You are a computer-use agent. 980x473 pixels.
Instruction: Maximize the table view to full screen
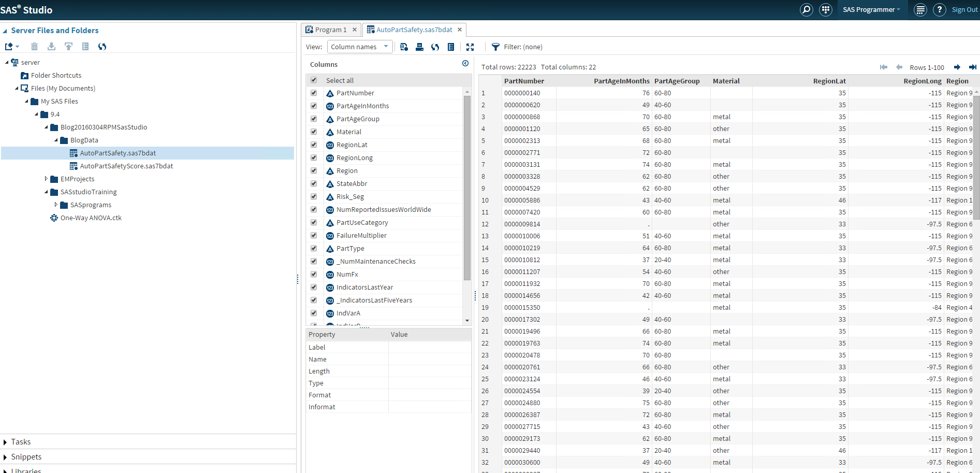(470, 47)
